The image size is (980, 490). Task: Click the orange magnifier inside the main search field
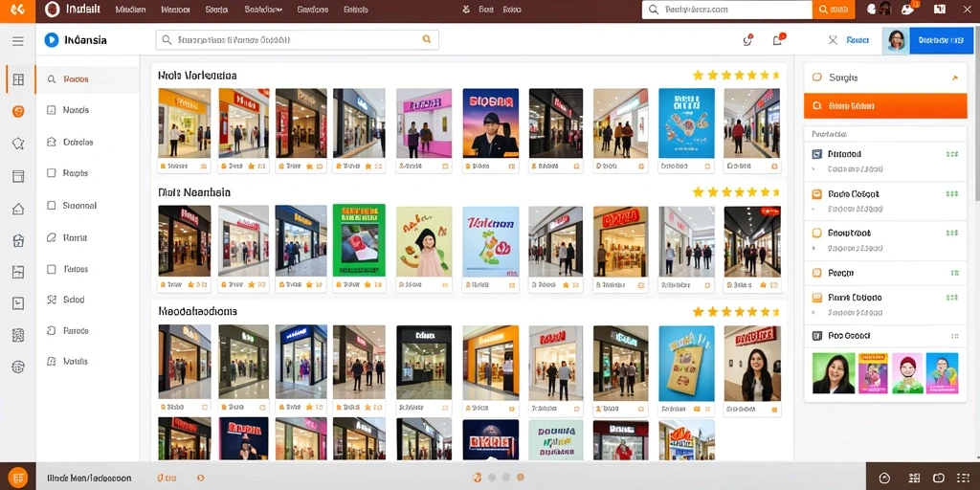427,39
